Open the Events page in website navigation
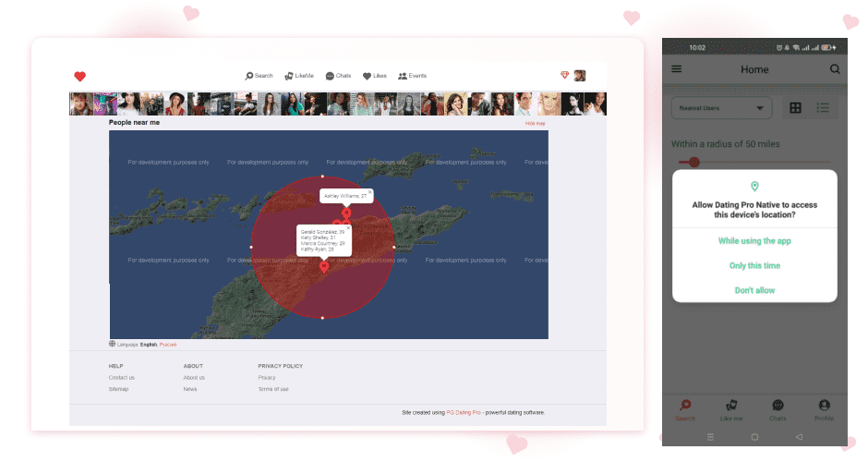868x462 pixels. click(413, 76)
